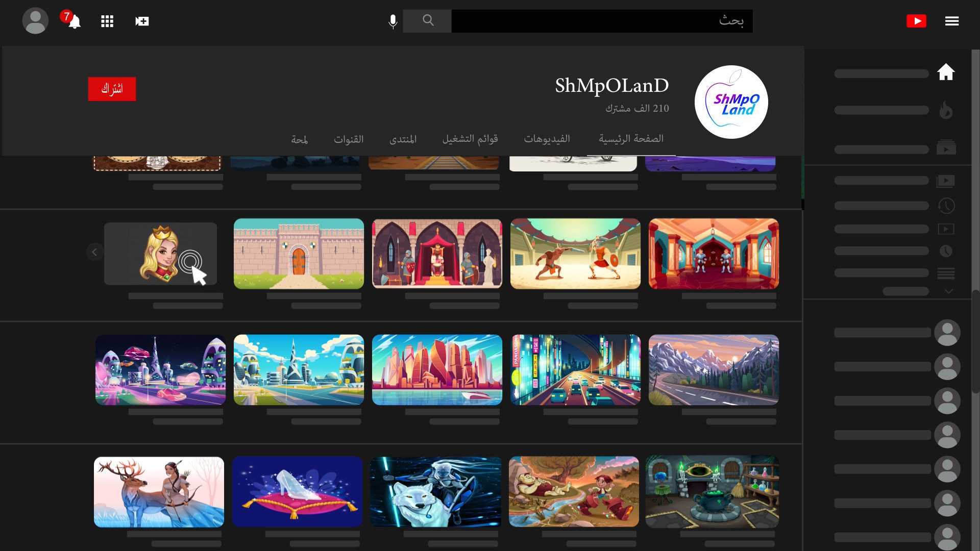Screen dimensions: 980x551
Task: Open the notifications bell icon
Action: pyautogui.click(x=75, y=21)
